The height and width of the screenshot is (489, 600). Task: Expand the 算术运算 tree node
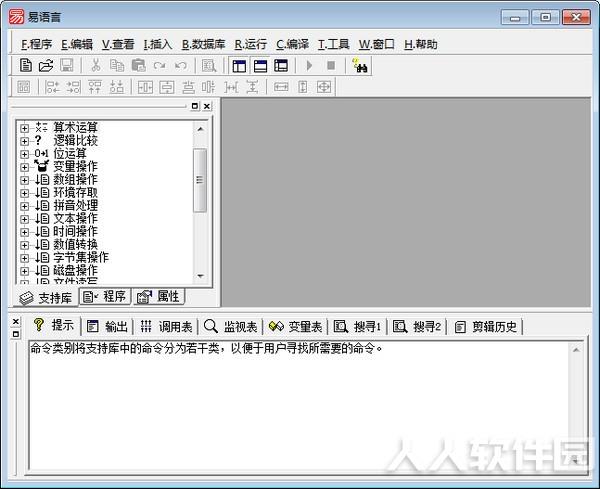point(24,129)
